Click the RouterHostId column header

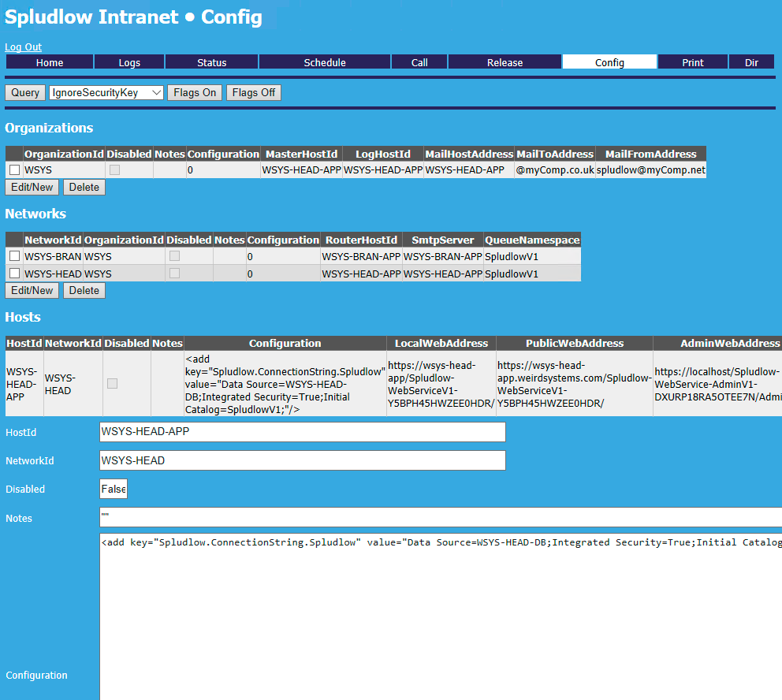[361, 240]
